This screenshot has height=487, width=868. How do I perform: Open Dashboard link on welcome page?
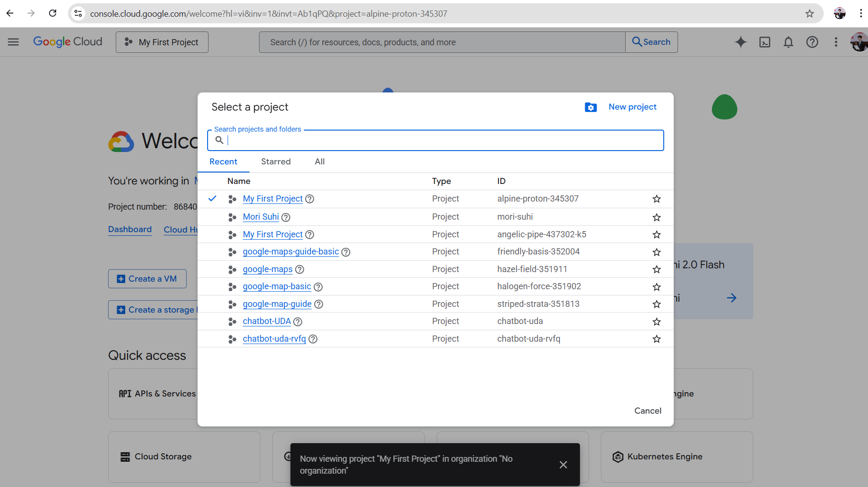pyautogui.click(x=130, y=229)
